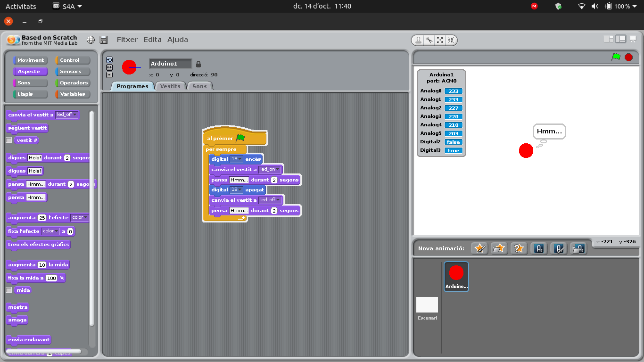The image size is (644, 362).
Task: Choose new sprite from file icon
Action: [499, 248]
